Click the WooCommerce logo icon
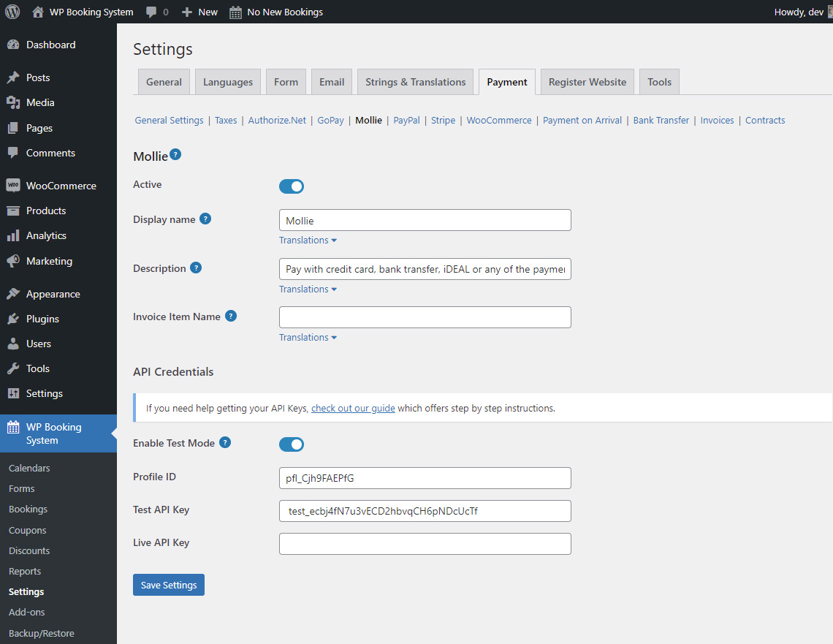This screenshot has height=644, width=833. 13,186
